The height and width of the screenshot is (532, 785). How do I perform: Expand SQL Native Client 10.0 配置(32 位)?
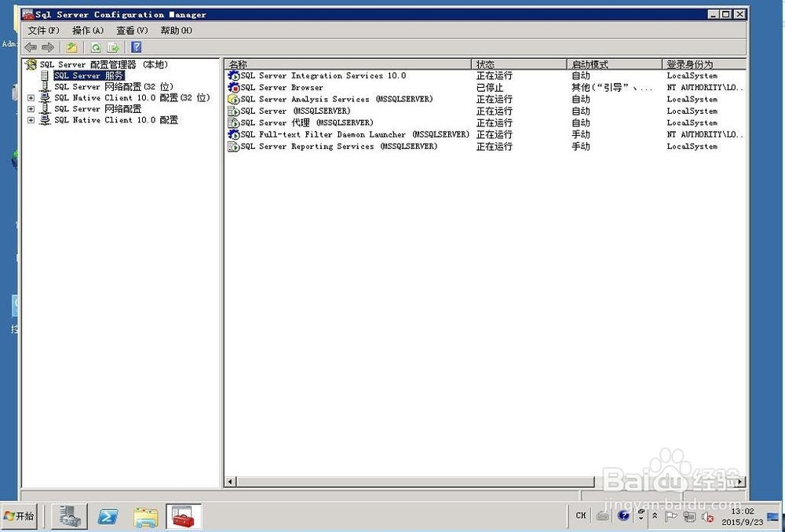pyautogui.click(x=31, y=98)
